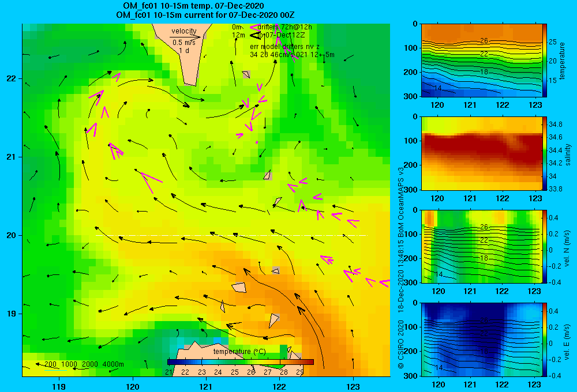Click the main map temperature colorbar
577x392 pixels.
240,362
